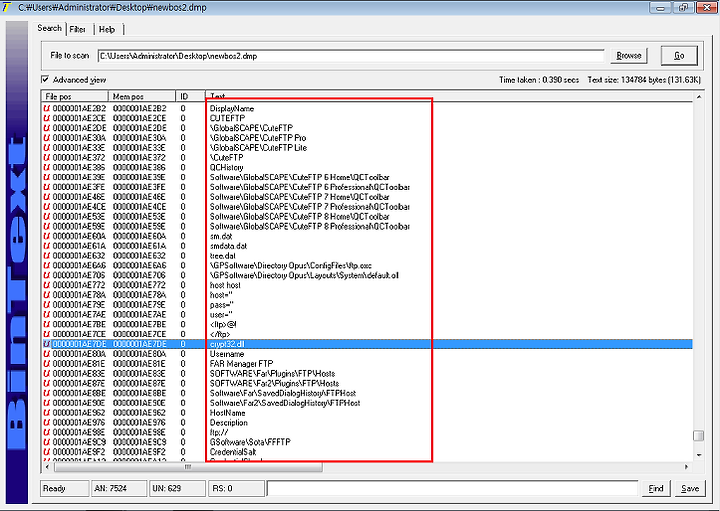The height and width of the screenshot is (511, 720).
Task: Open the Help tab
Action: point(107,29)
